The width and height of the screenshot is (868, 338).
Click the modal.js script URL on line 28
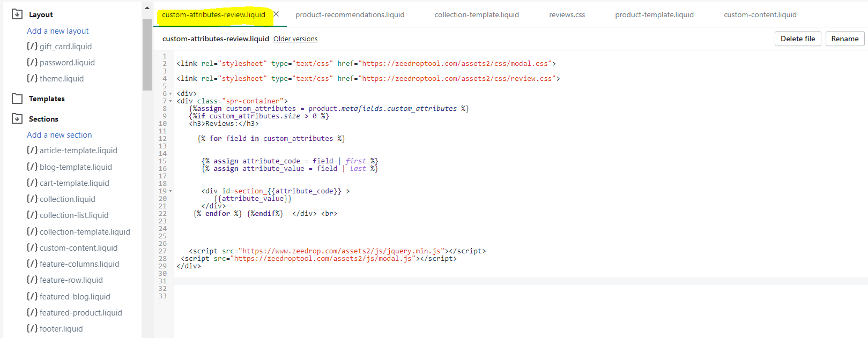pyautogui.click(x=323, y=259)
